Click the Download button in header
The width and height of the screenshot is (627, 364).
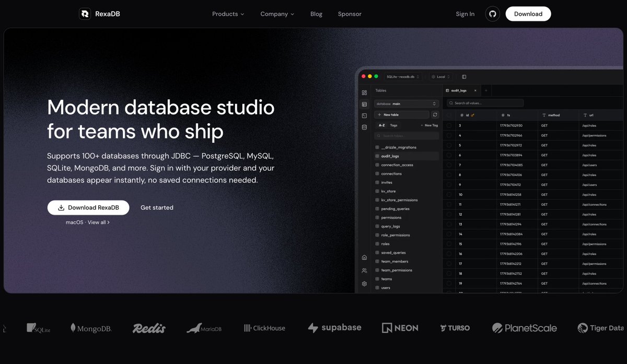point(528,14)
